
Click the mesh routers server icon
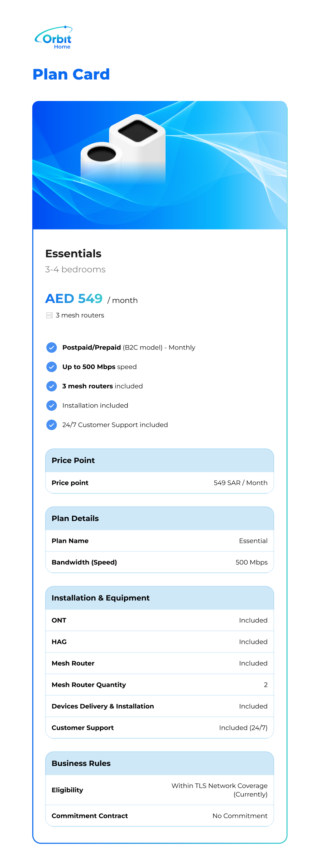point(49,315)
